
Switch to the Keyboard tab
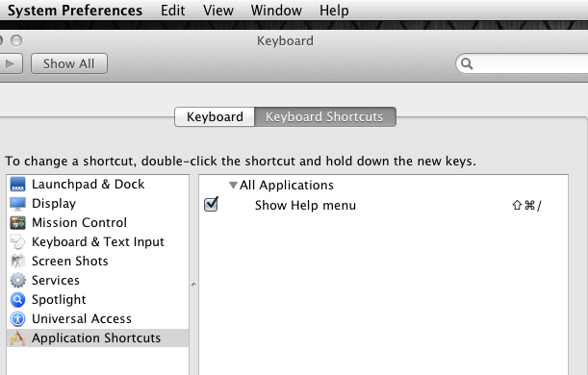click(215, 117)
